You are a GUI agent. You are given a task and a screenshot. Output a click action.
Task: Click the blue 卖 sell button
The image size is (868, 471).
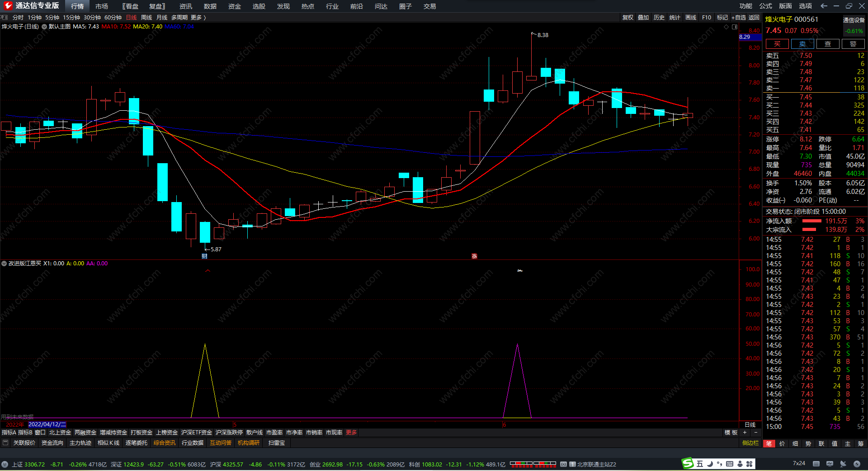click(802, 44)
